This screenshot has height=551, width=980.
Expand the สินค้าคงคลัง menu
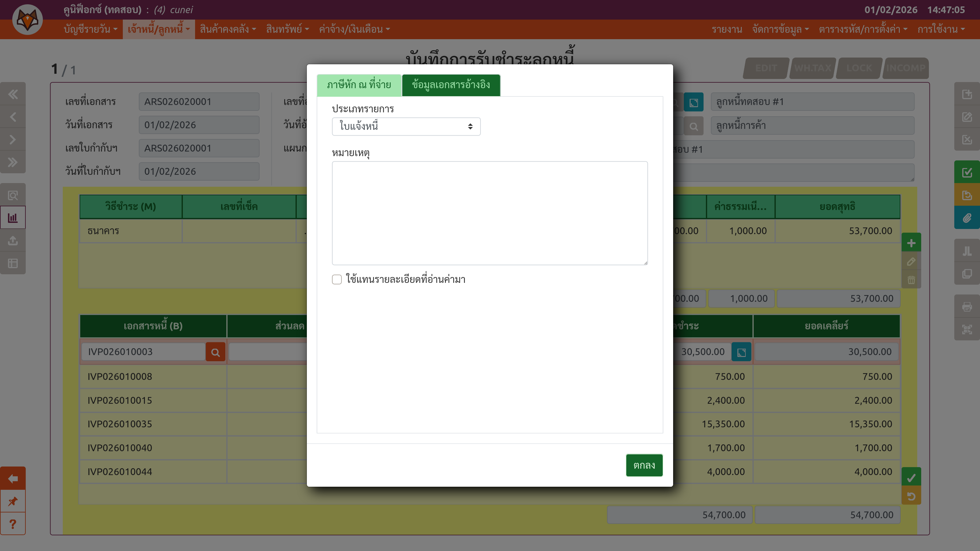click(228, 29)
